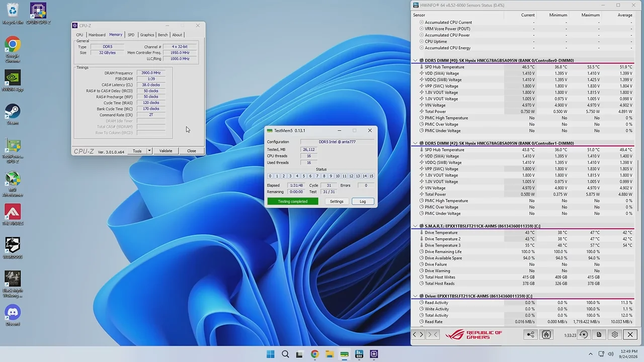Click Maximum column header in HWiNFO
644x362 pixels.
click(590, 15)
